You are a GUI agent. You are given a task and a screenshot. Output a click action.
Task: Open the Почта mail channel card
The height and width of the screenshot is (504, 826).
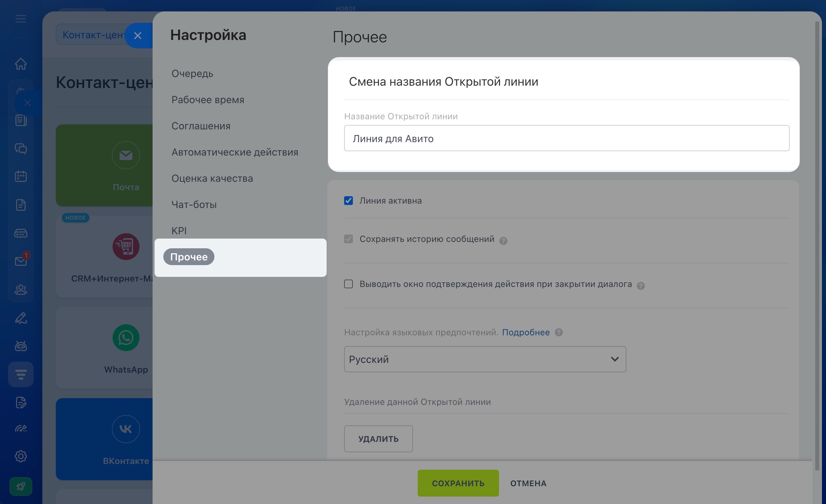(104, 165)
